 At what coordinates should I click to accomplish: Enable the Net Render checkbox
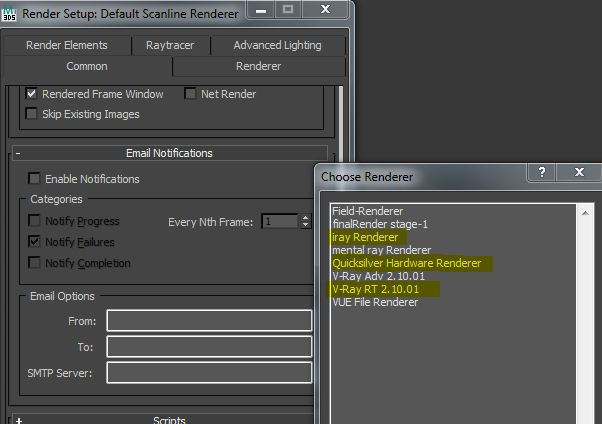[x=190, y=93]
